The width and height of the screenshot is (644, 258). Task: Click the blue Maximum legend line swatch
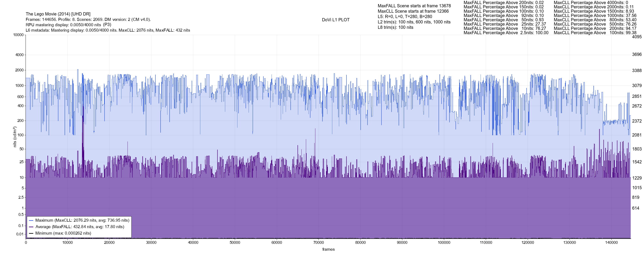31,220
